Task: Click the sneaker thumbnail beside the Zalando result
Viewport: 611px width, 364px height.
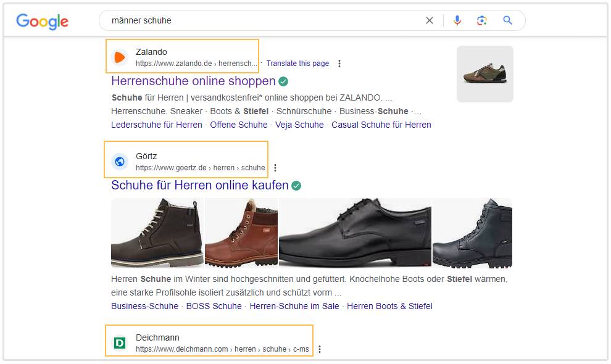Action: [x=484, y=74]
